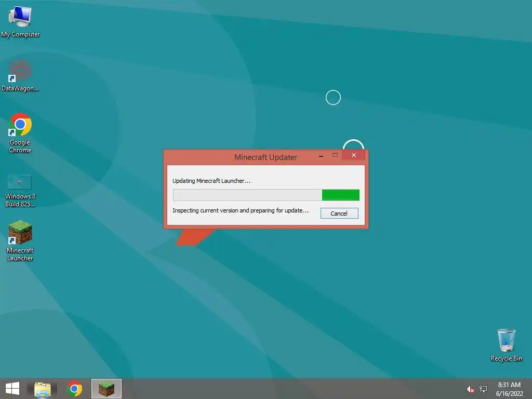Image resolution: width=532 pixels, height=399 pixels.
Task: Open File Explorer from the taskbar
Action: tap(43, 389)
